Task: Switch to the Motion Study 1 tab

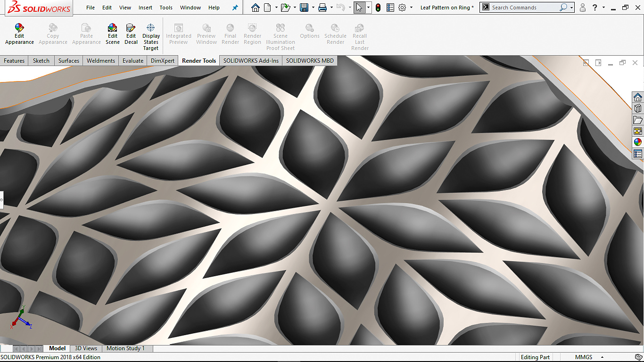Action: click(x=125, y=348)
